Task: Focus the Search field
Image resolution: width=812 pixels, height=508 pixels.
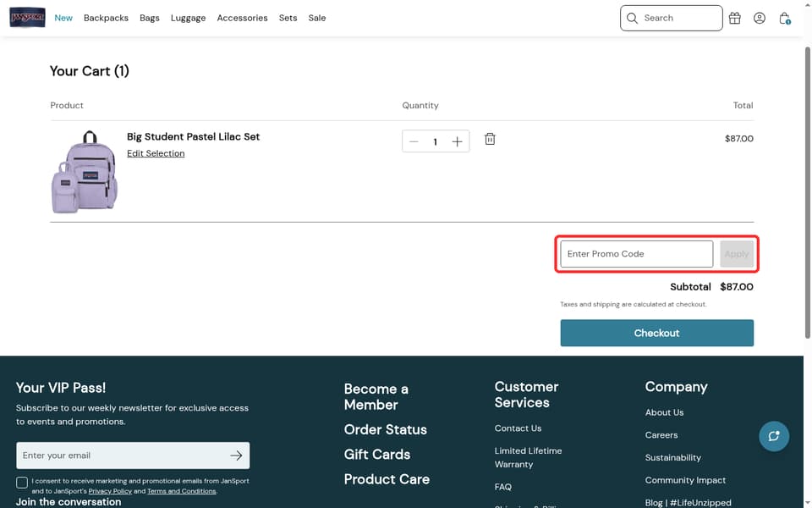Action: (671, 18)
